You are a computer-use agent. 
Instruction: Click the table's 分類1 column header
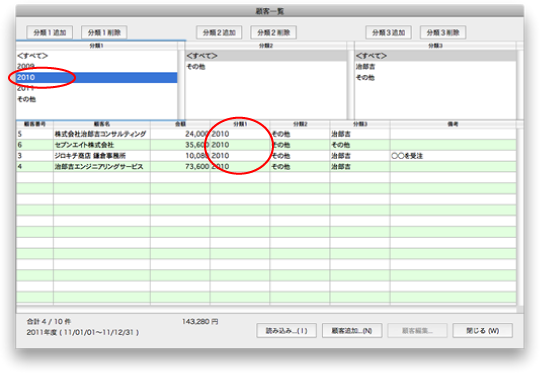pos(240,124)
